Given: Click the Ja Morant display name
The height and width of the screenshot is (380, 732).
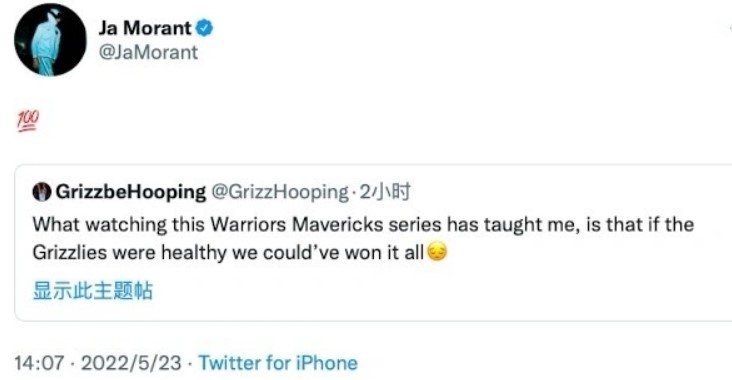Looking at the screenshot, I should tap(145, 28).
